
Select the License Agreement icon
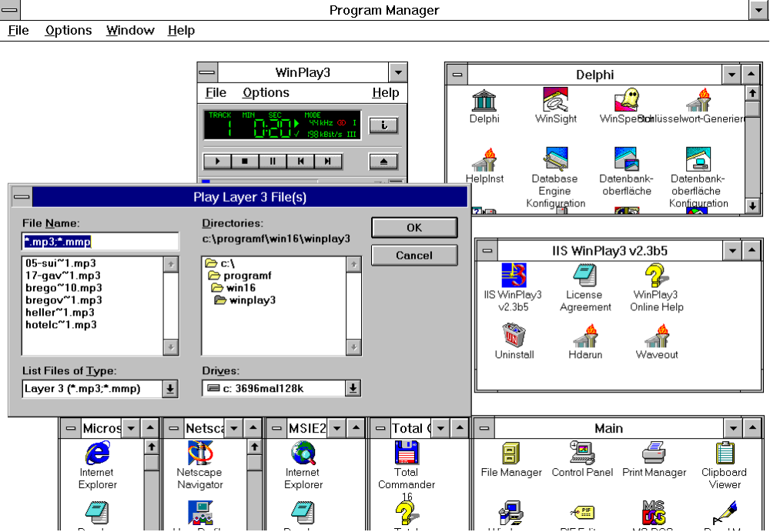(x=585, y=276)
